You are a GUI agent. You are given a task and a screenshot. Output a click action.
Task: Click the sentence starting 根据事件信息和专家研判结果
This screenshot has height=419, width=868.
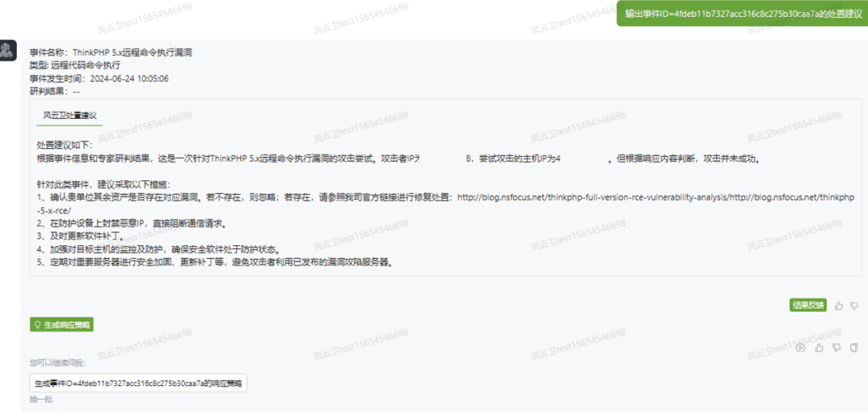401,159
